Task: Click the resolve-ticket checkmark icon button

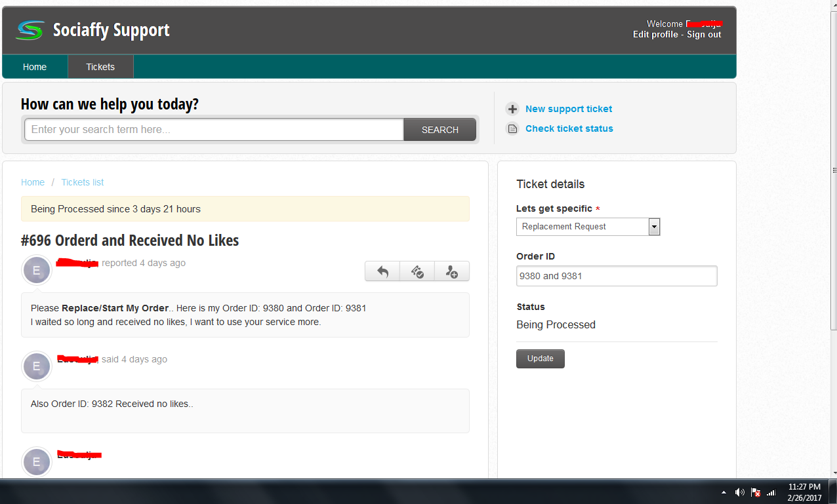Action: coord(417,271)
